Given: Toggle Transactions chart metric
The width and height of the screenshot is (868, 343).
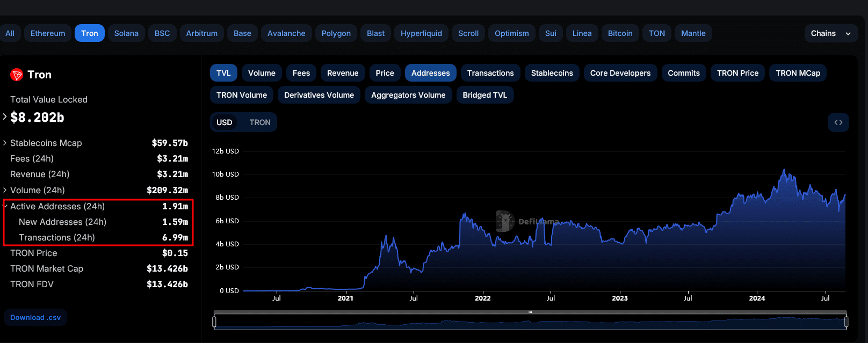Looking at the screenshot, I should click(x=490, y=73).
